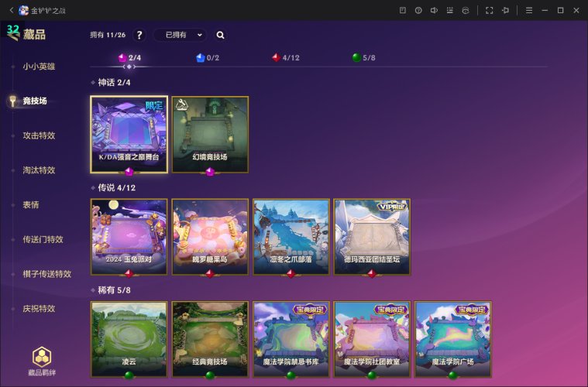
Task: Select the K/DA强音之巅舞台 arena
Action: coord(129,135)
